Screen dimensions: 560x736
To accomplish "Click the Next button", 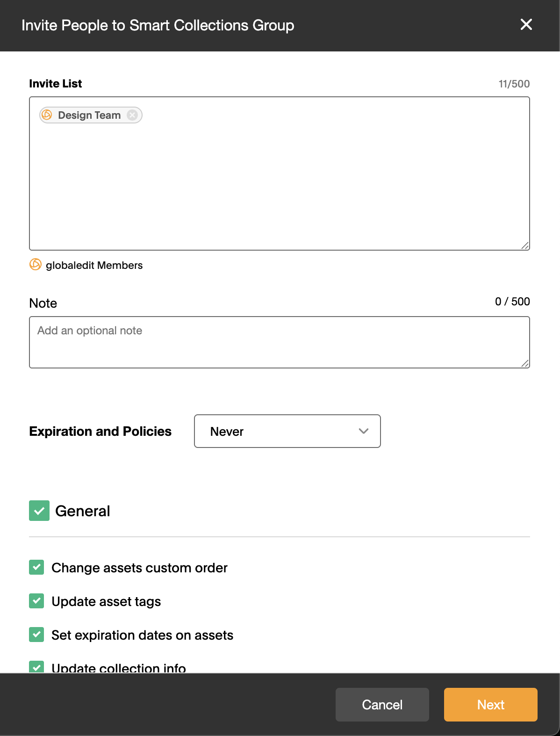I will click(x=491, y=705).
